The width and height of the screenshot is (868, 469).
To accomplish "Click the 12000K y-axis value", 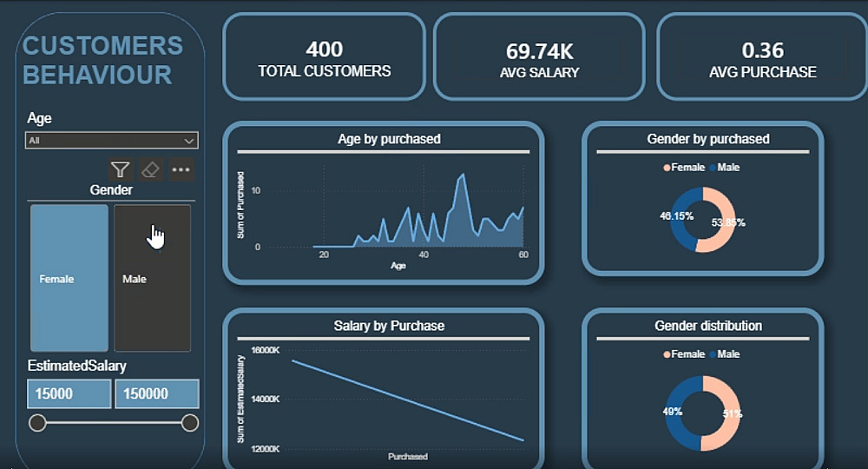I will point(266,448).
